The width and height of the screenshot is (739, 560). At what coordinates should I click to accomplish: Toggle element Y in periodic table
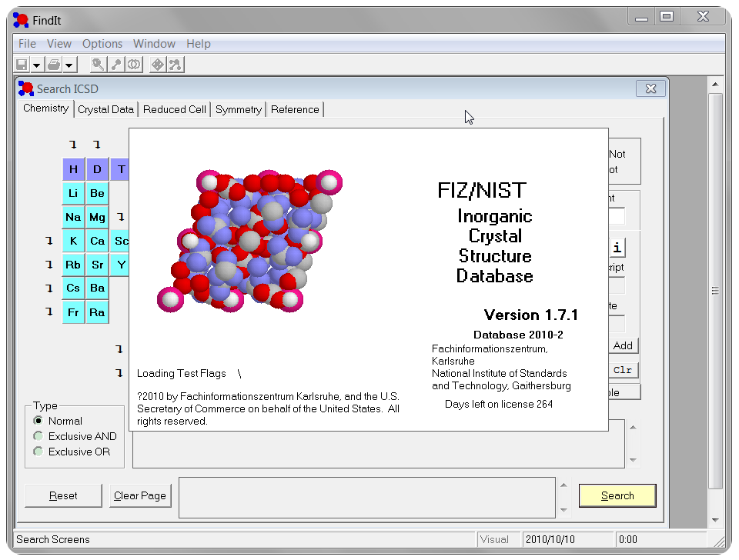[120, 265]
